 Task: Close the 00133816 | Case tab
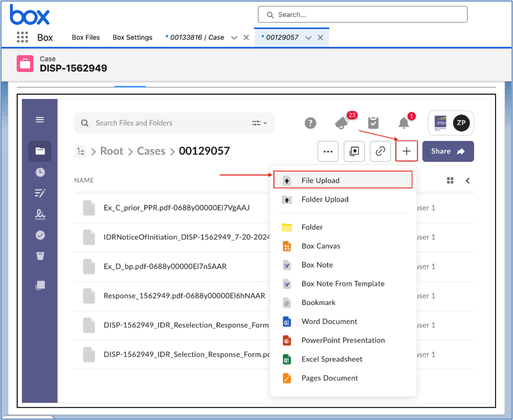246,37
